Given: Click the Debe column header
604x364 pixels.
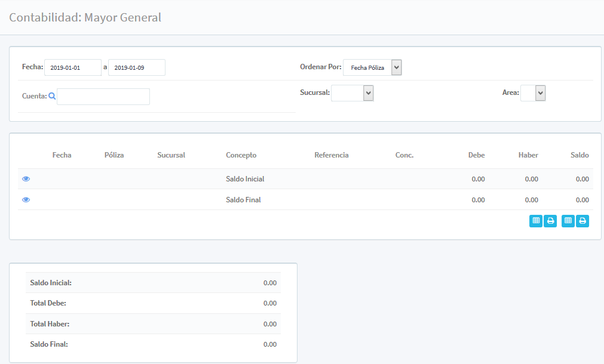Looking at the screenshot, I should coord(476,155).
